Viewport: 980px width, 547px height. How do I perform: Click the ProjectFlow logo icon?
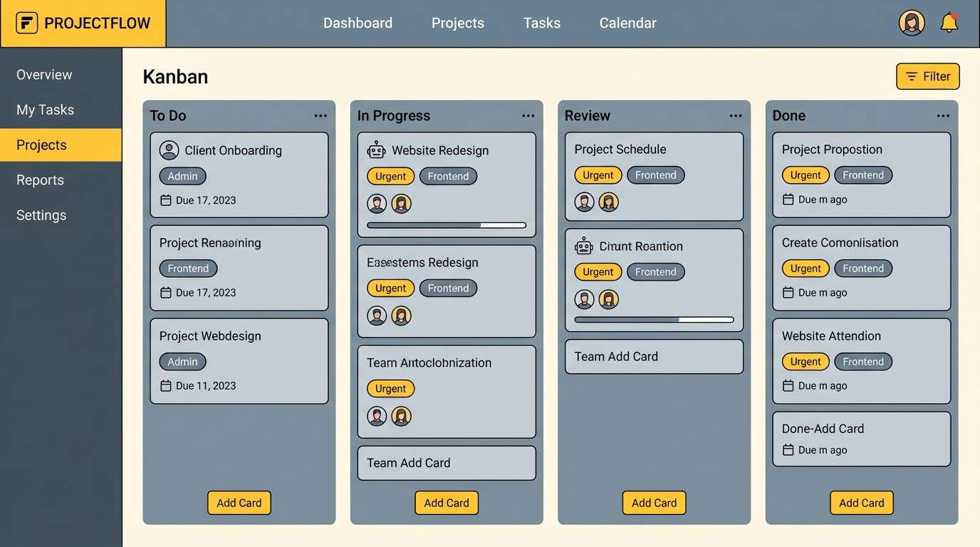click(x=26, y=22)
